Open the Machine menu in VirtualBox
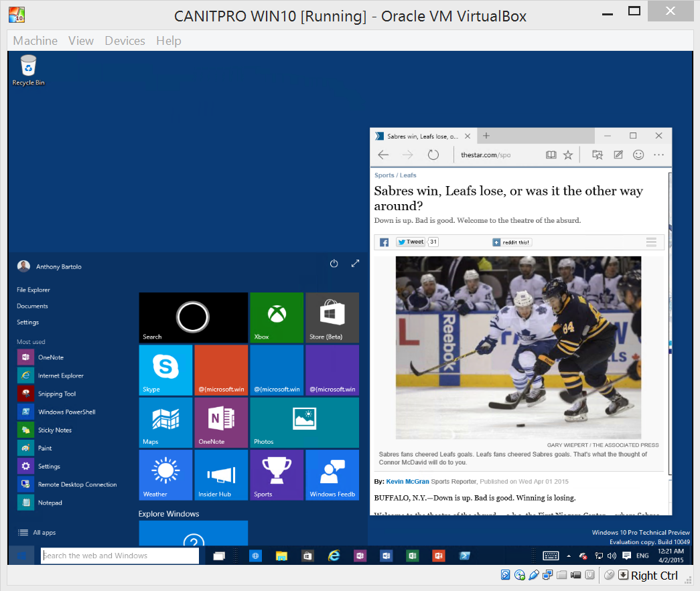 (x=35, y=41)
